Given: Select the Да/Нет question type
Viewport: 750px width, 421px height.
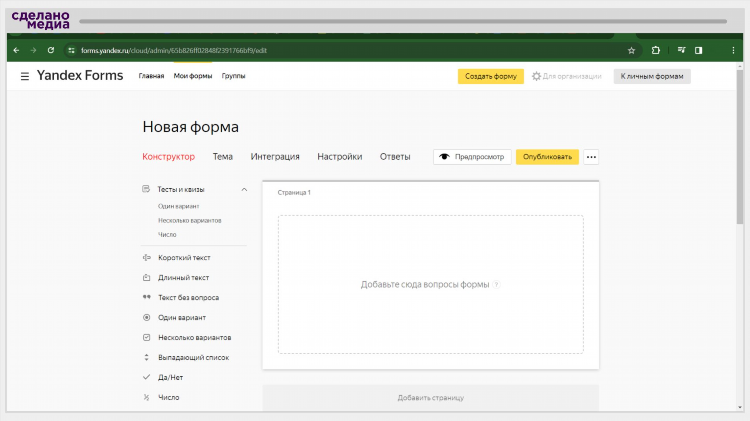Looking at the screenshot, I should (x=170, y=377).
